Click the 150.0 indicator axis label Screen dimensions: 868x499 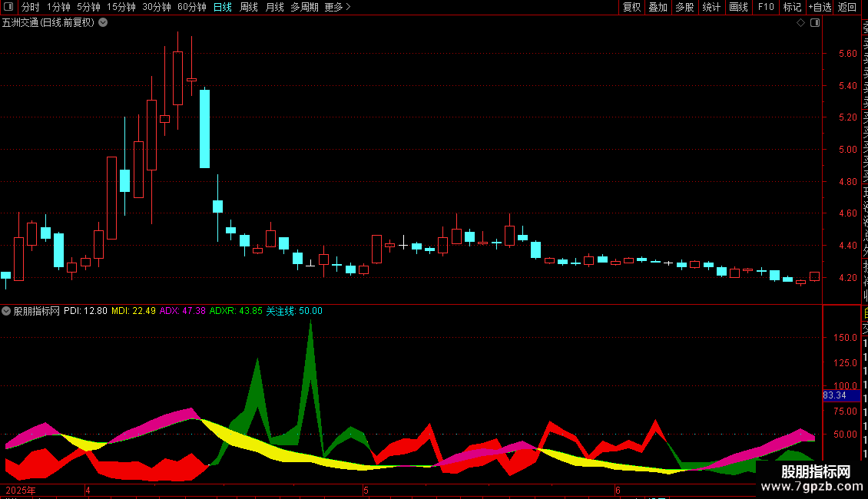pos(845,338)
